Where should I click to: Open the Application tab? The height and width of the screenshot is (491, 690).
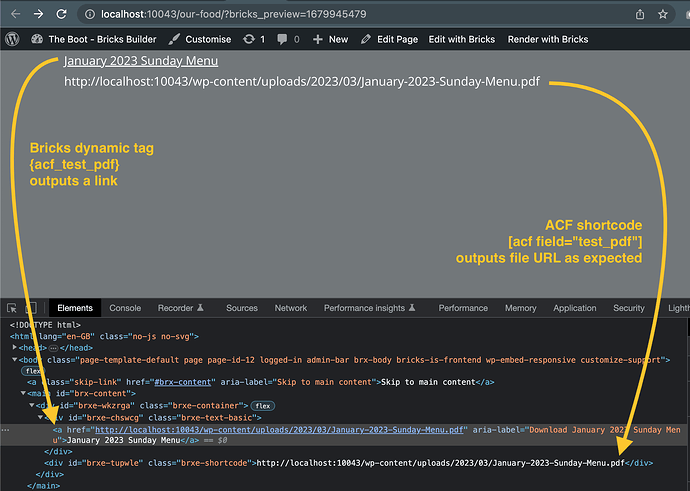pyautogui.click(x=575, y=308)
